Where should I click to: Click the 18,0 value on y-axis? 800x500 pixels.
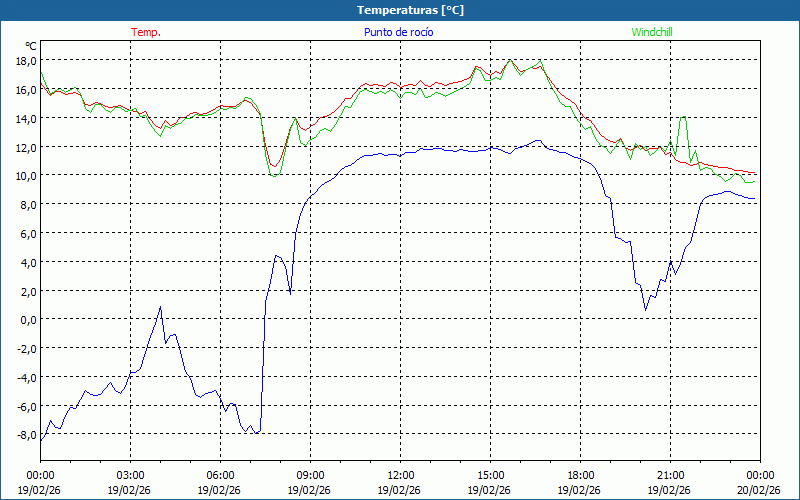click(25, 61)
